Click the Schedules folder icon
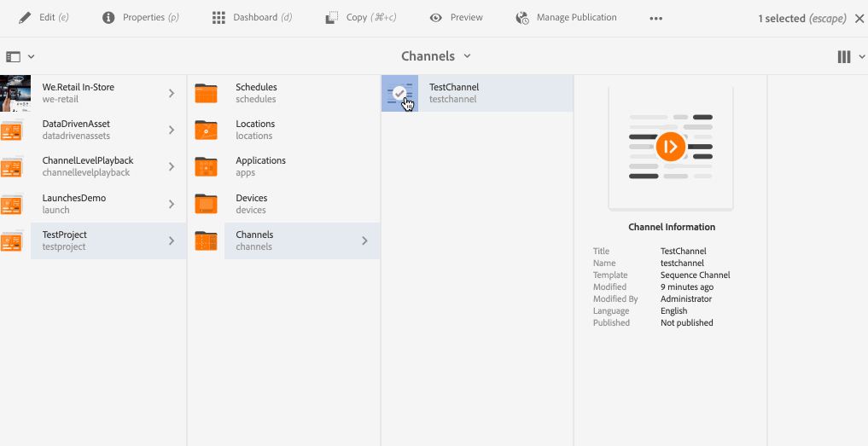 (x=206, y=93)
